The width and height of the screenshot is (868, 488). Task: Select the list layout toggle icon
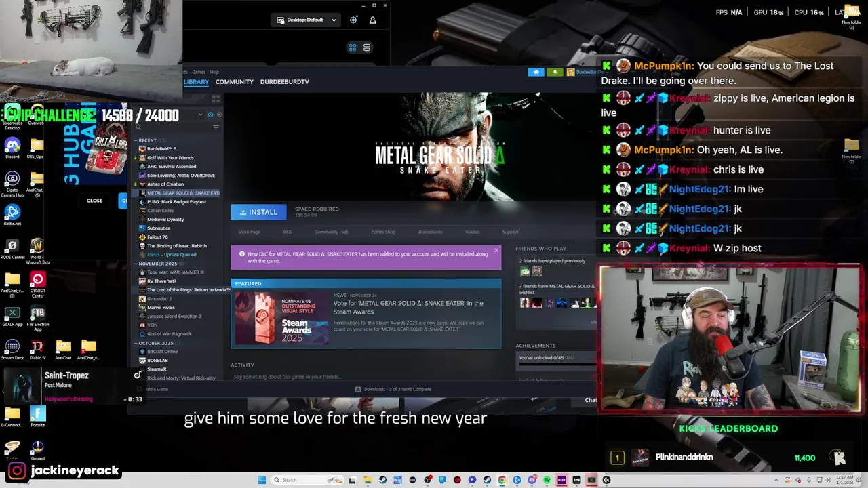coord(367,47)
